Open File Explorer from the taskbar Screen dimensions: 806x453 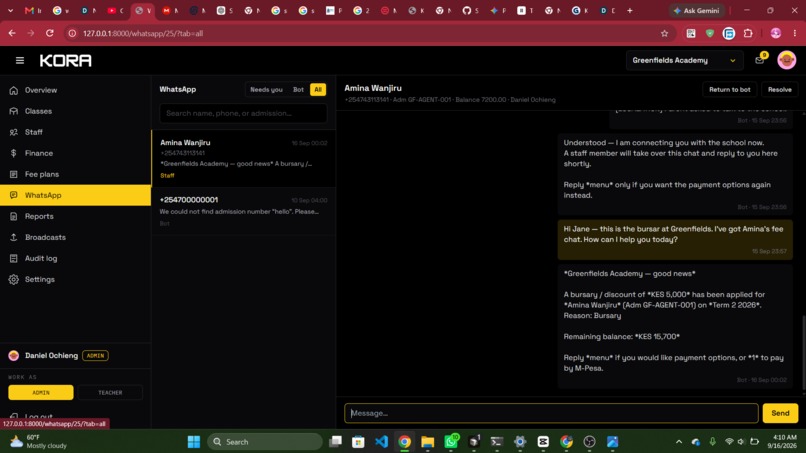(x=428, y=442)
